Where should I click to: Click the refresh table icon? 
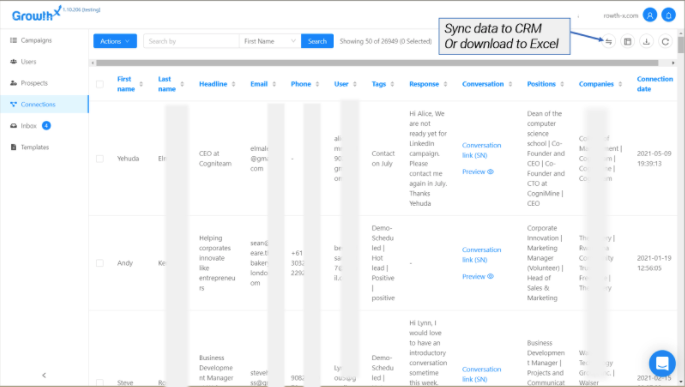665,41
